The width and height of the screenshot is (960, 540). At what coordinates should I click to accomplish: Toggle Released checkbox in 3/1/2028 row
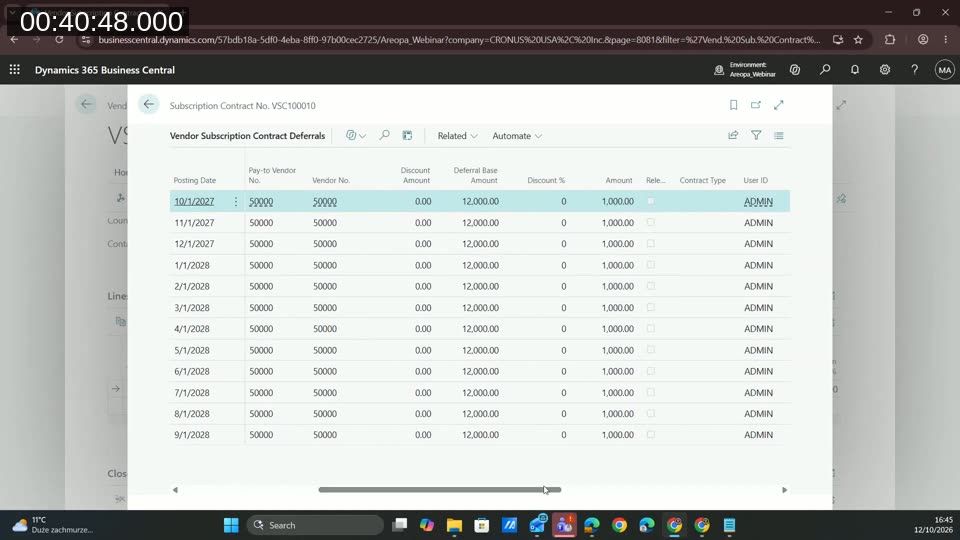pyautogui.click(x=651, y=307)
